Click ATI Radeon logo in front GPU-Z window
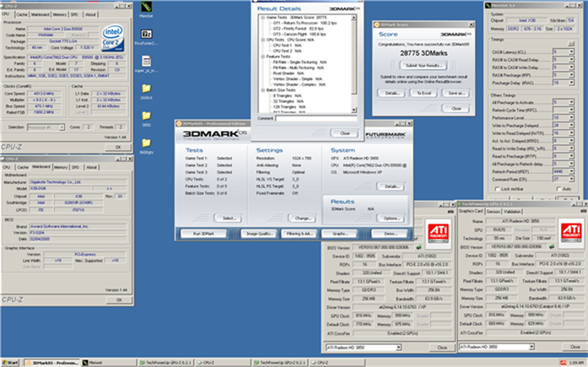588x367 pixels. click(571, 233)
